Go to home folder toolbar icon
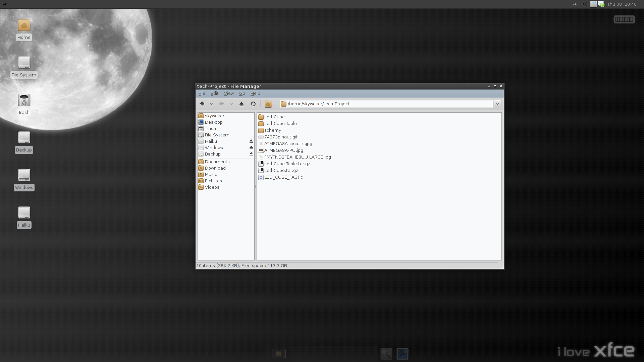Viewport: 644px width, 362px height. coord(268,104)
